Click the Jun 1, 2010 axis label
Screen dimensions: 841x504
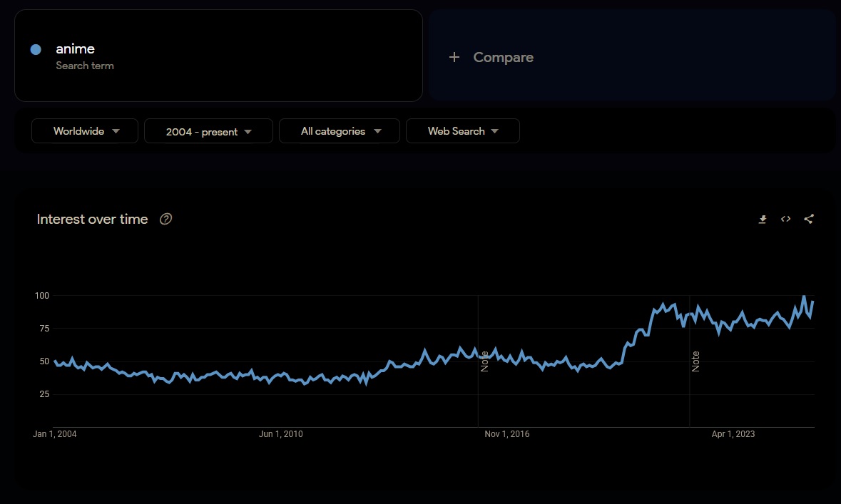click(x=280, y=433)
